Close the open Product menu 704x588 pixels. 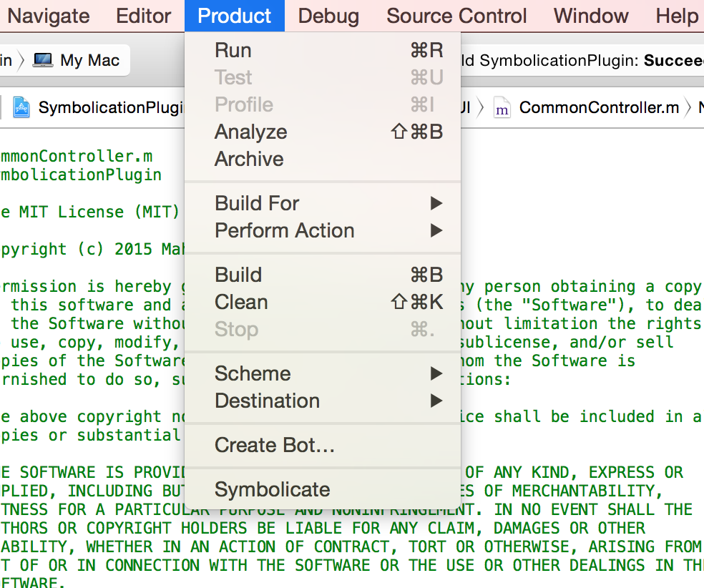pos(235,16)
